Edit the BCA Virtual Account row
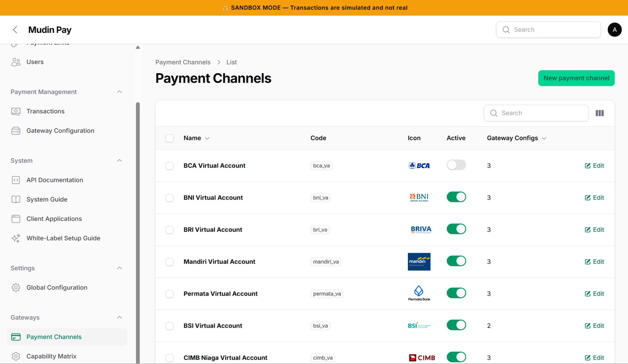The height and width of the screenshot is (364, 628). [x=594, y=166]
